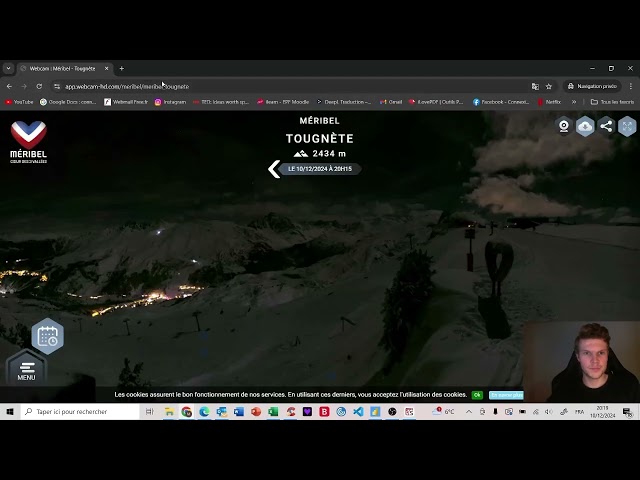The height and width of the screenshot is (480, 640).
Task: Open the MENU hexagon button
Action: pos(26,369)
